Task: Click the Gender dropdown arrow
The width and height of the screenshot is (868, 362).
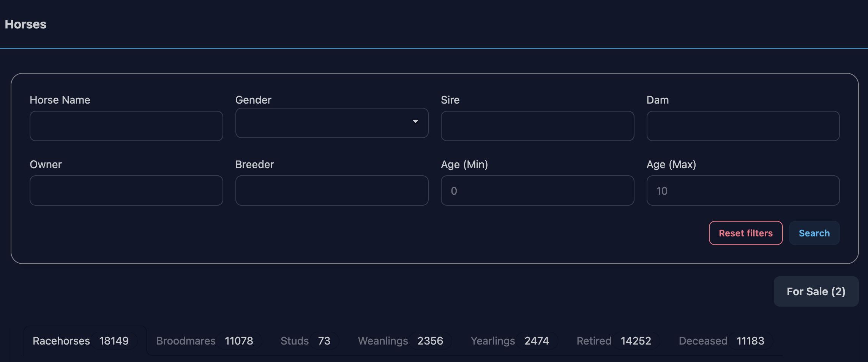Action: (415, 122)
